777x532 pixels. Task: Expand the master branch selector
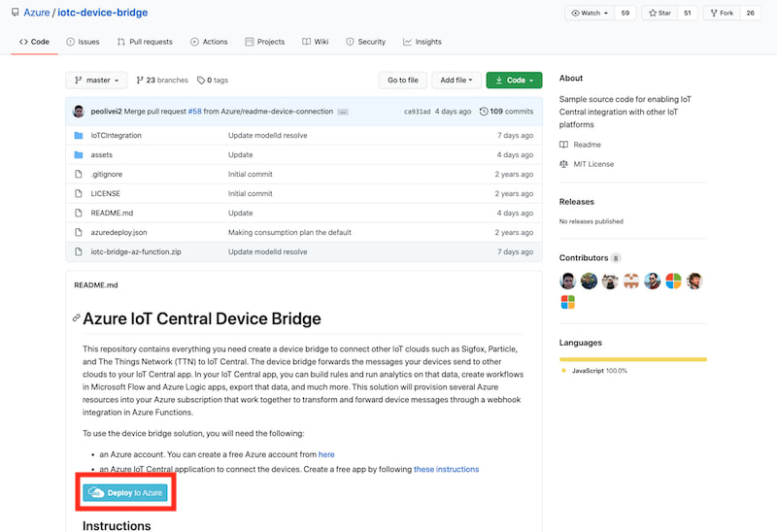tap(96, 80)
